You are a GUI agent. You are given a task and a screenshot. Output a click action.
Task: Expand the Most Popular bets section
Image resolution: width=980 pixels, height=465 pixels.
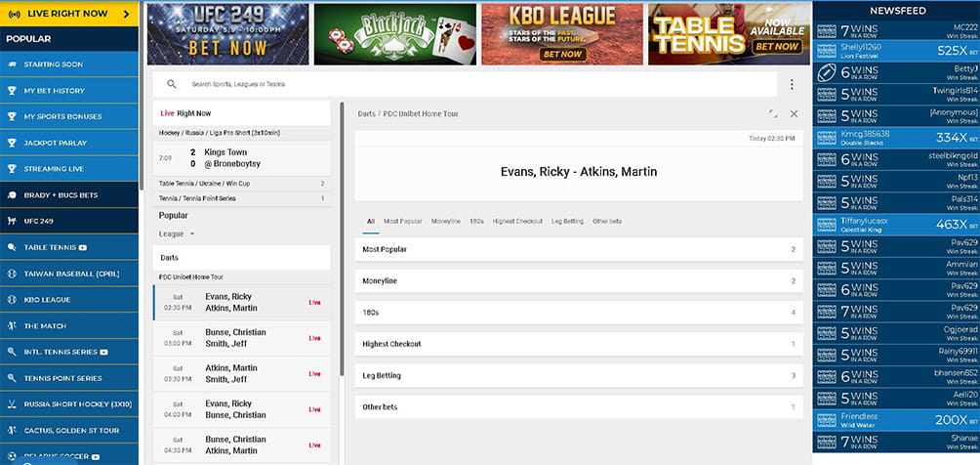tap(579, 249)
